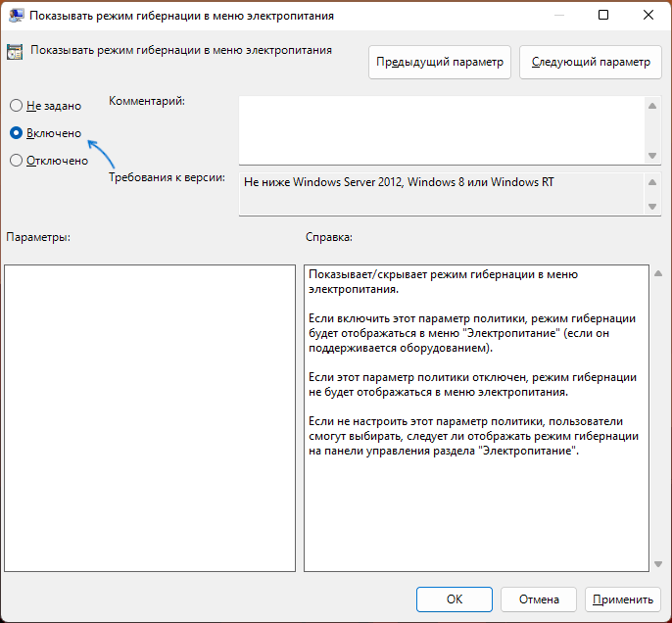672x623 pixels.
Task: Click the comment box scroll up arrow
Action: [x=652, y=106]
